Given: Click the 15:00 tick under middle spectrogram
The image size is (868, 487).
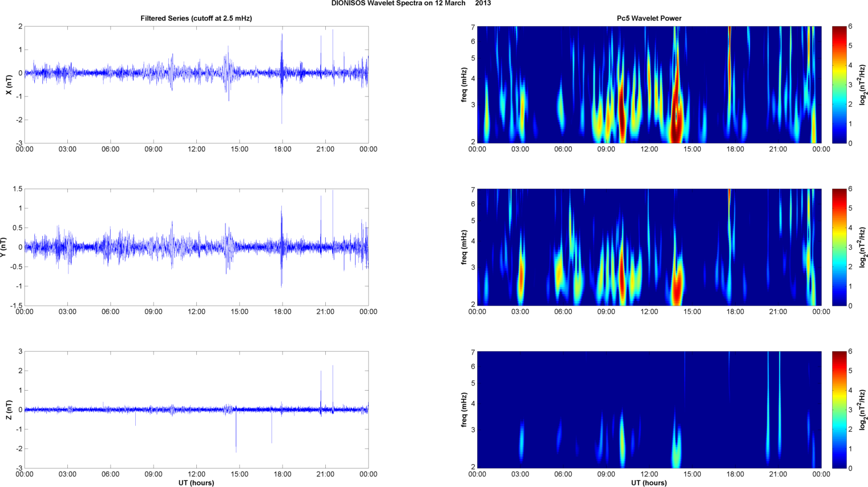Looking at the screenshot, I should pyautogui.click(x=692, y=312).
